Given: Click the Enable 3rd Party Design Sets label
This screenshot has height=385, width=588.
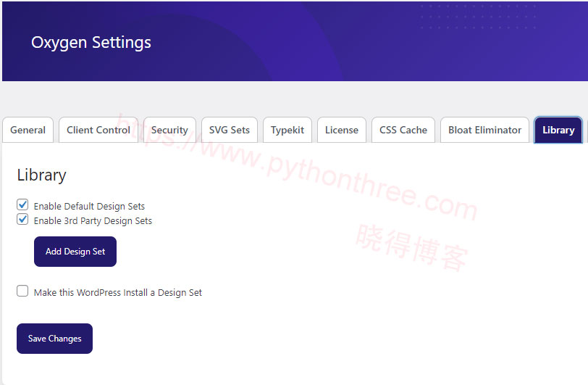Looking at the screenshot, I should coord(93,221).
